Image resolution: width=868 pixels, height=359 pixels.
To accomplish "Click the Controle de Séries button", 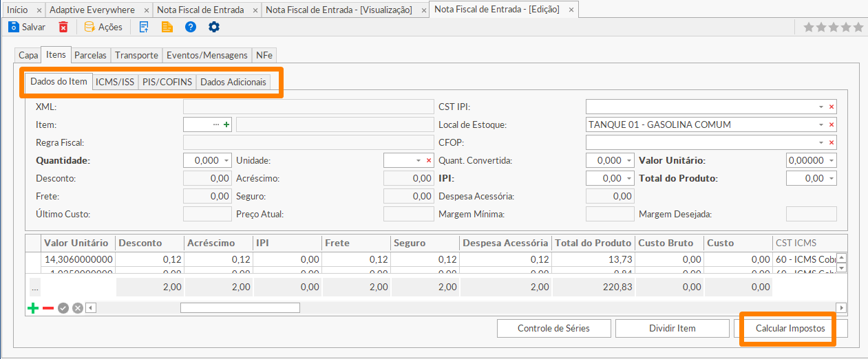I will [x=553, y=328].
